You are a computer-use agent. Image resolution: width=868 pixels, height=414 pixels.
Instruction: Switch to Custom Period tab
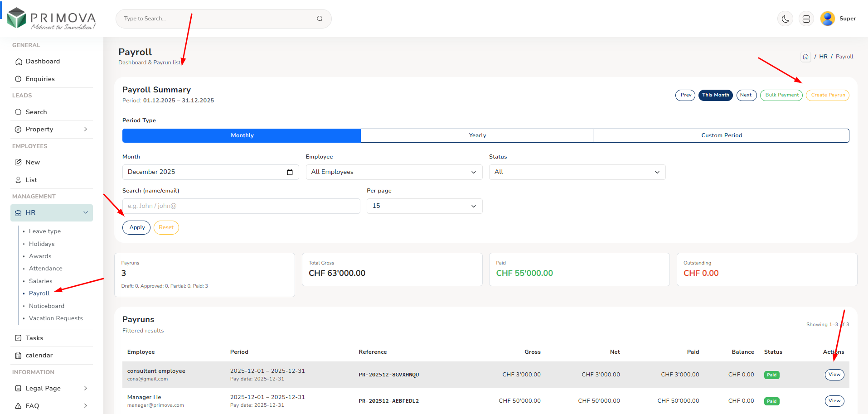point(721,135)
